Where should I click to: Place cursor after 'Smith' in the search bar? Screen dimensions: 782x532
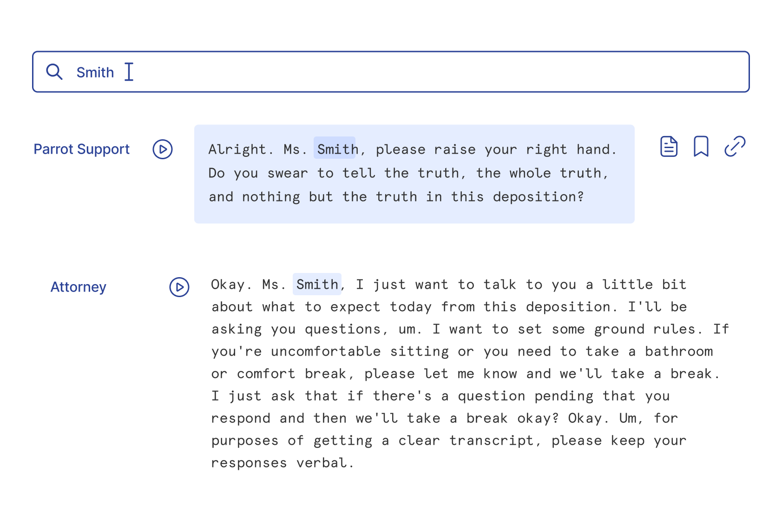click(x=129, y=72)
